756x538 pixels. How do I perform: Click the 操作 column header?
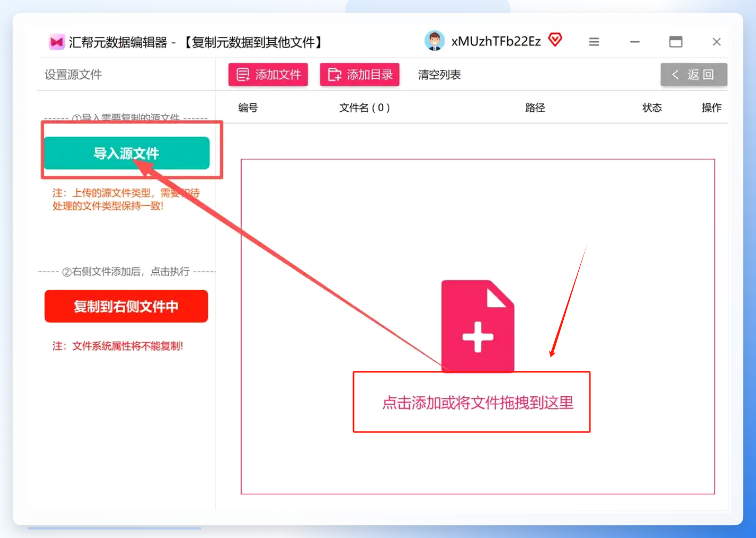(x=711, y=108)
